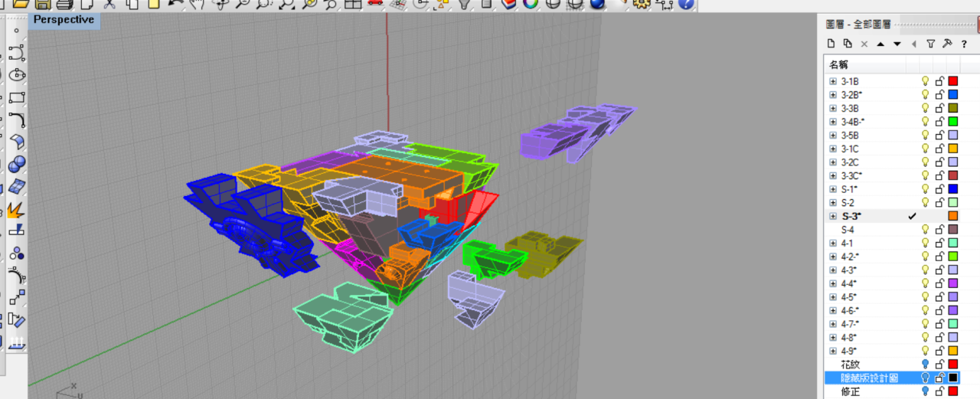Hide layer 3-1B using its lightbulb
The height and width of the screenshot is (399, 980).
pos(925,81)
